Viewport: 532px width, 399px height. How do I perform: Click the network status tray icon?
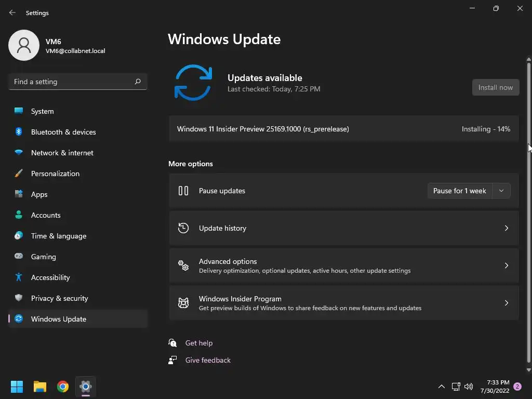click(456, 387)
